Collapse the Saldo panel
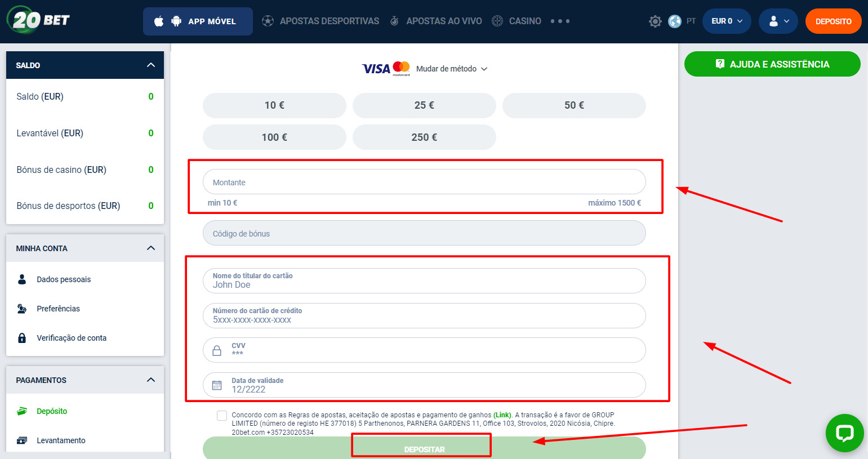868x459 pixels. 150,65
